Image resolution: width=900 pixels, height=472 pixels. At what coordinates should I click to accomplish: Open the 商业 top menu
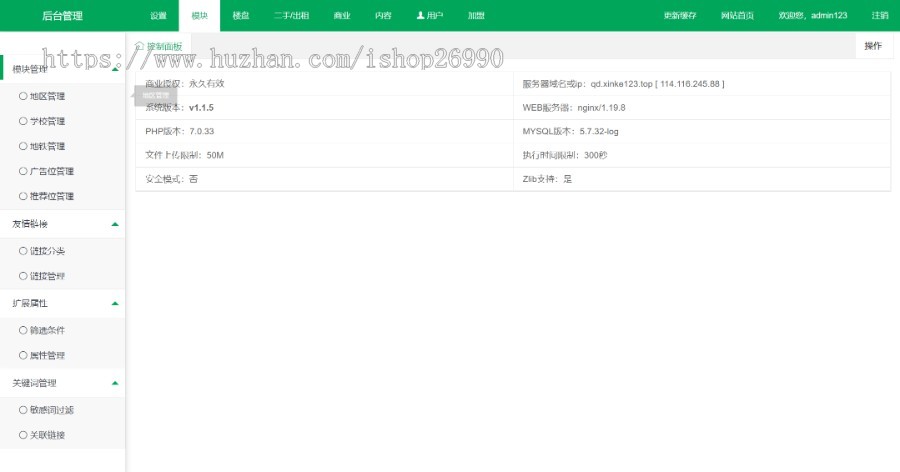coord(342,16)
